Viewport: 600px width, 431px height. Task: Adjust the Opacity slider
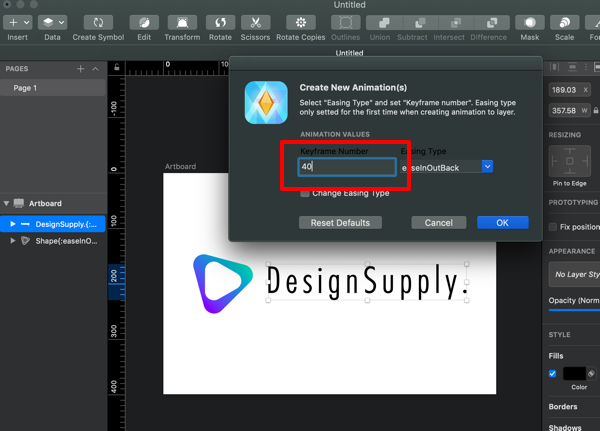[x=574, y=310]
